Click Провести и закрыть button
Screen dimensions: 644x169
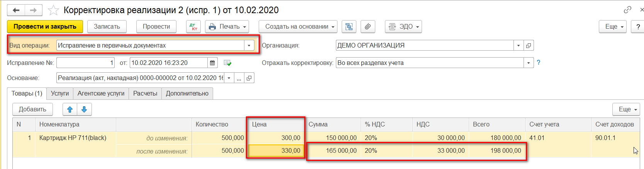[x=45, y=27]
